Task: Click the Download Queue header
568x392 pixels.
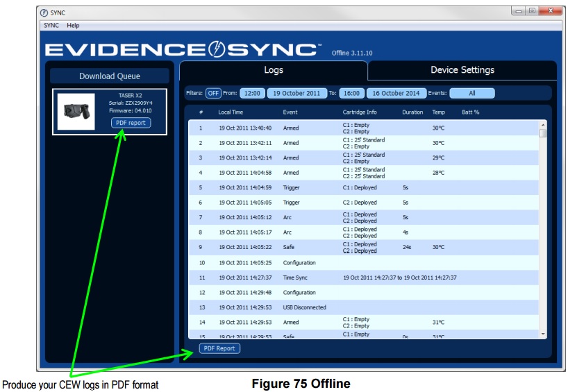Action: (x=109, y=76)
